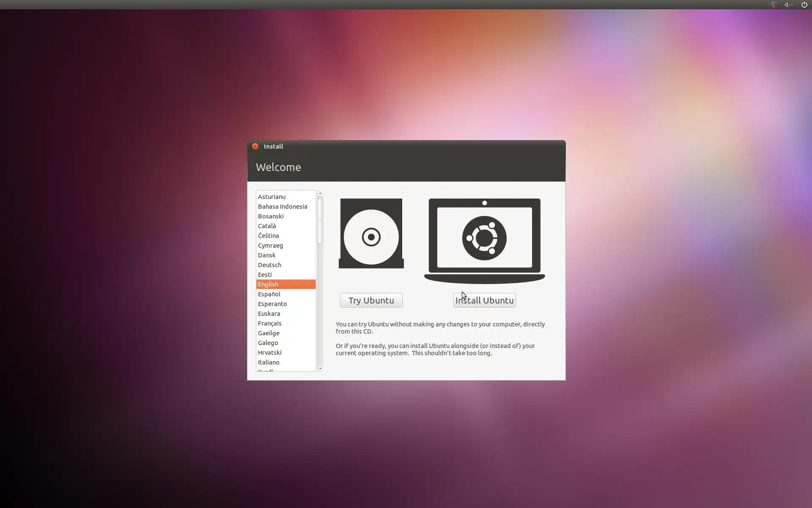The image size is (812, 508).
Task: Open the wireless network indicator
Action: [x=774, y=5]
